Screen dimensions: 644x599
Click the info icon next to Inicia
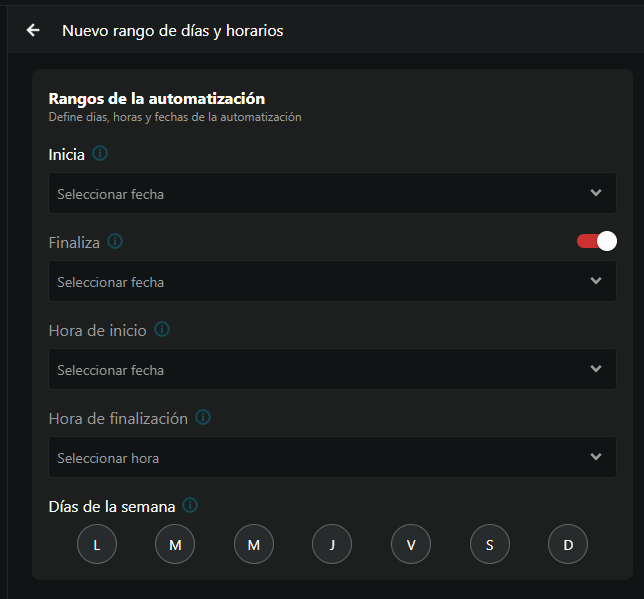[x=100, y=154]
